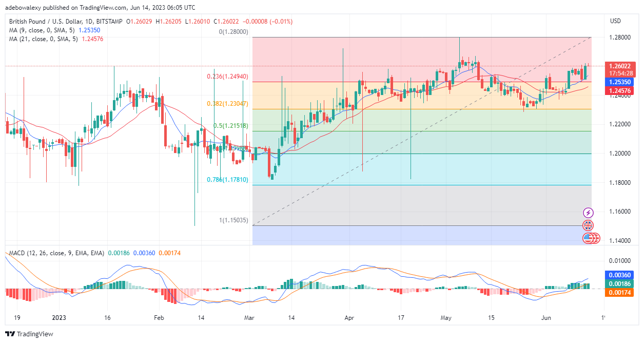Image resolution: width=644 pixels, height=343 pixels.
Task: Click the blue MA price tag 1.25350
Action: click(x=620, y=82)
